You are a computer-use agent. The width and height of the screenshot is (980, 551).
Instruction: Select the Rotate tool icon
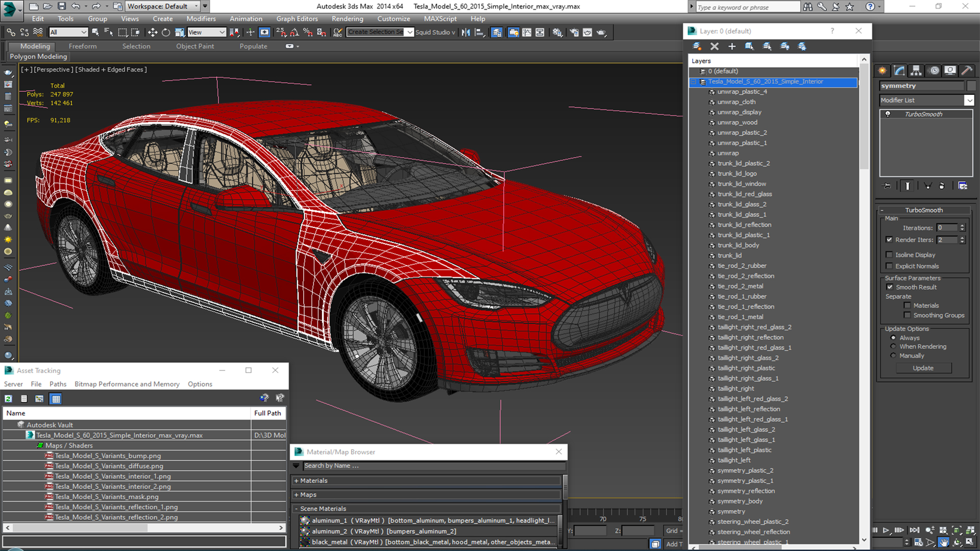pos(166,32)
